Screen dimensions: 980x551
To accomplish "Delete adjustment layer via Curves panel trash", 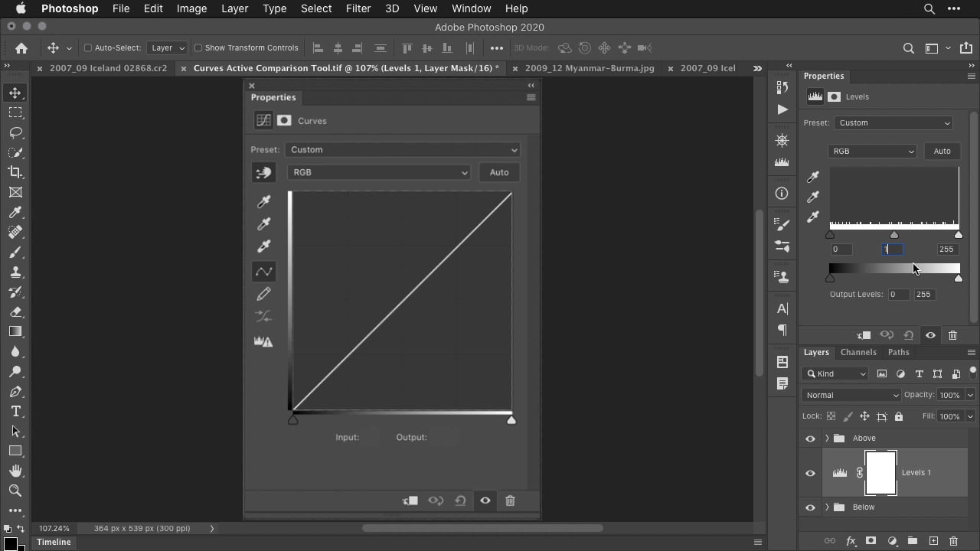I will pos(510,500).
